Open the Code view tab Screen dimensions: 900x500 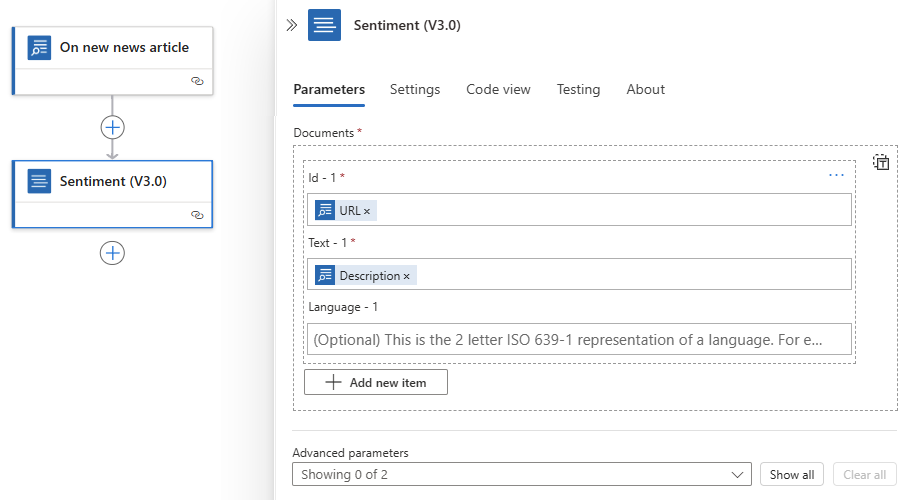[x=498, y=90]
